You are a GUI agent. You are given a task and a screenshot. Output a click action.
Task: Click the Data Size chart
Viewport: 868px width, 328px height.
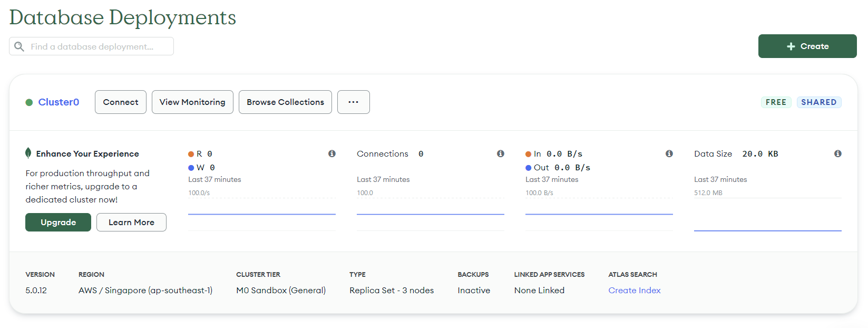[x=768, y=214]
